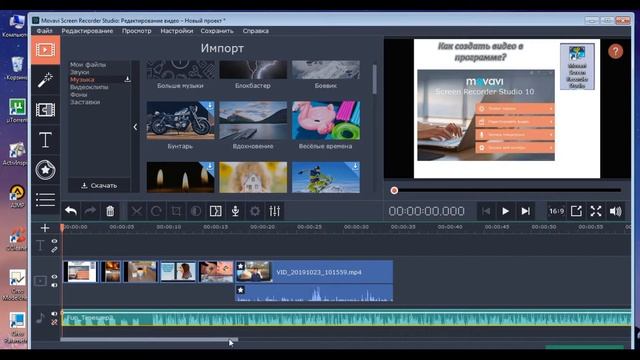Click the star icon on clip audio waveform
This screenshot has height=360, width=640.
(x=240, y=290)
